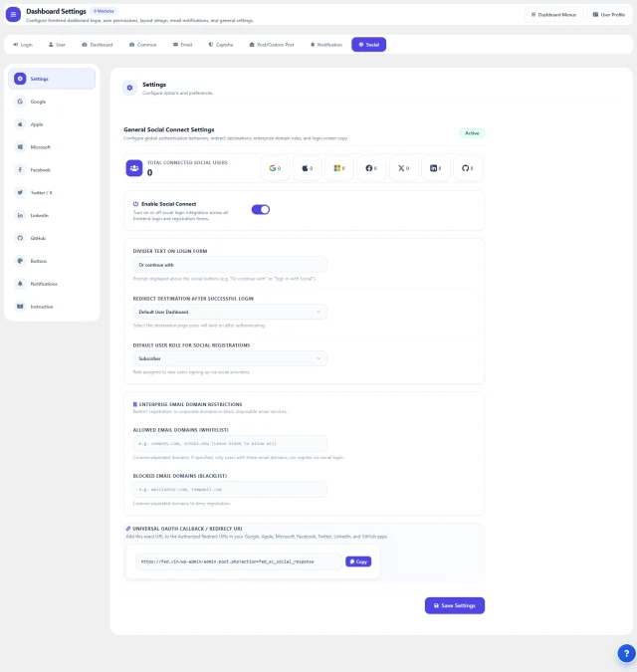Switch to the Captcha tab
Viewport: 637px width, 672px height.
[x=221, y=45]
